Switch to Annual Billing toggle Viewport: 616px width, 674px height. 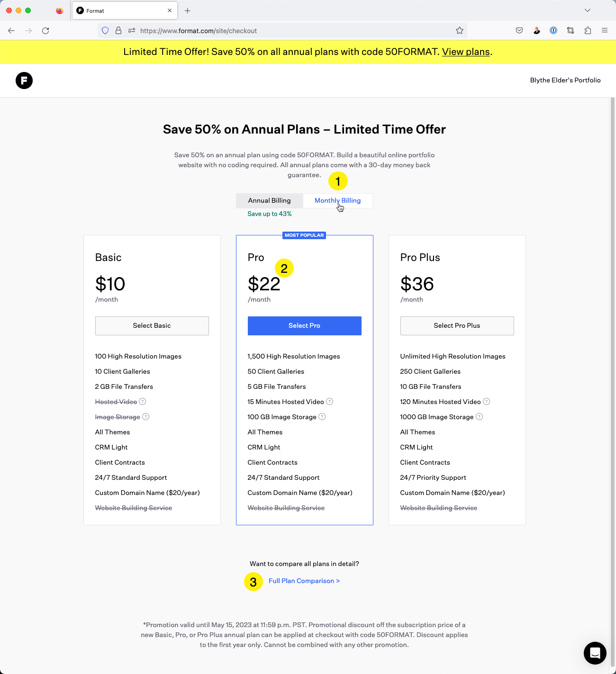pos(270,201)
